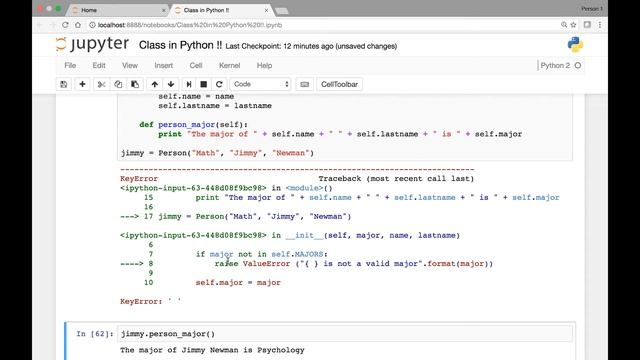640x360 pixels.
Task: Click the CellToolbar button
Action: point(339,84)
